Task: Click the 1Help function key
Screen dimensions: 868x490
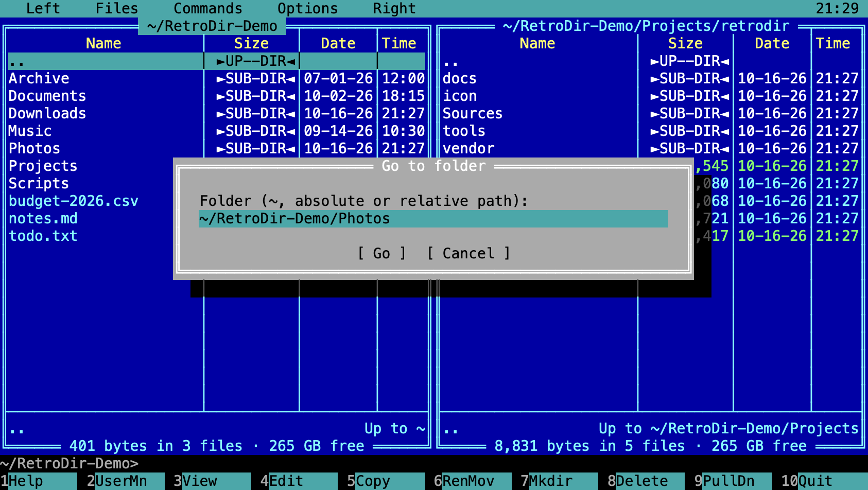Action: click(x=39, y=481)
